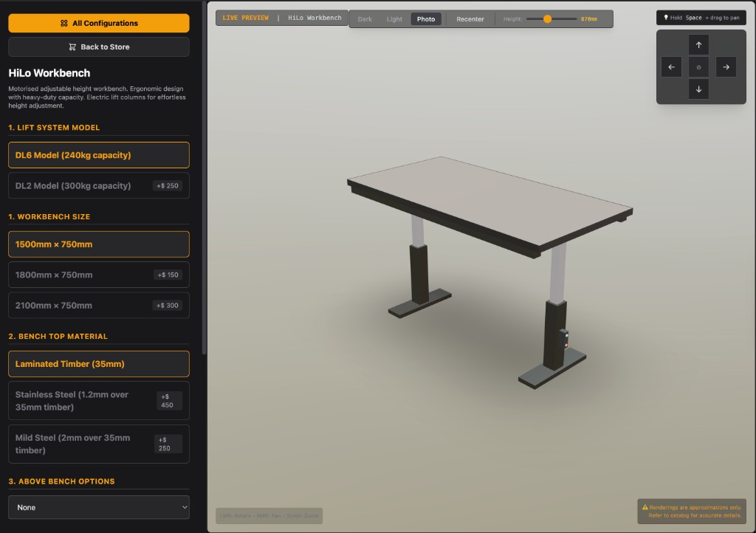This screenshot has height=533, width=756.
Task: Choose the 1800mm × 750mm workbench size
Action: 99,275
